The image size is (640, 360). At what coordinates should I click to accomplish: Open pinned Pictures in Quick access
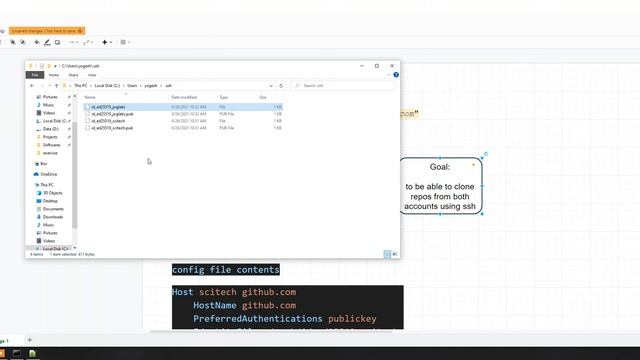[x=50, y=97]
